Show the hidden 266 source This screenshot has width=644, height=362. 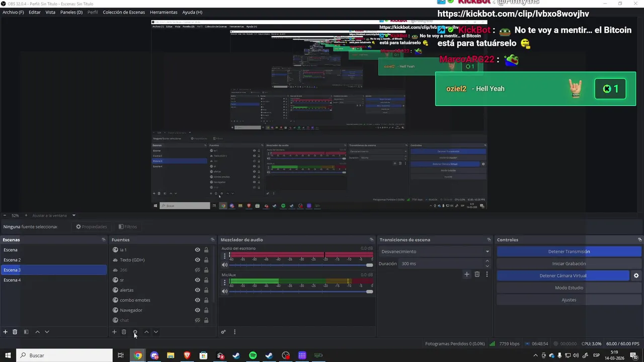(197, 270)
